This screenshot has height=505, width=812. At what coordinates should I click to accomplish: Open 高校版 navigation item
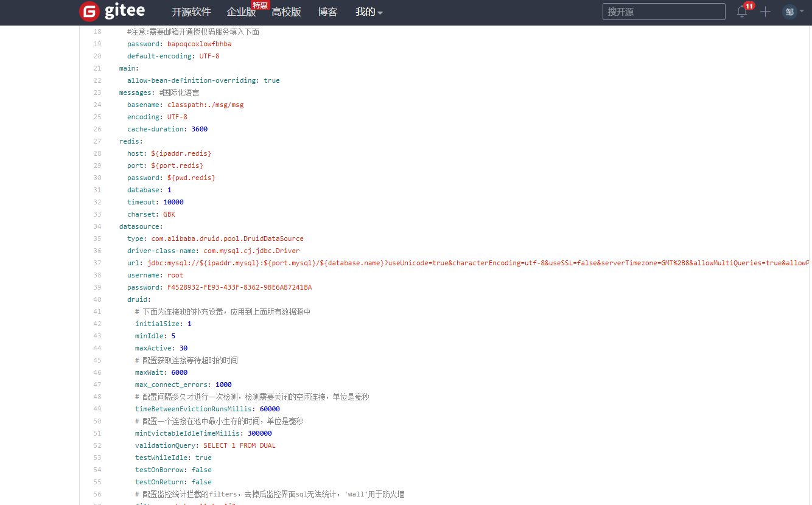tap(286, 12)
